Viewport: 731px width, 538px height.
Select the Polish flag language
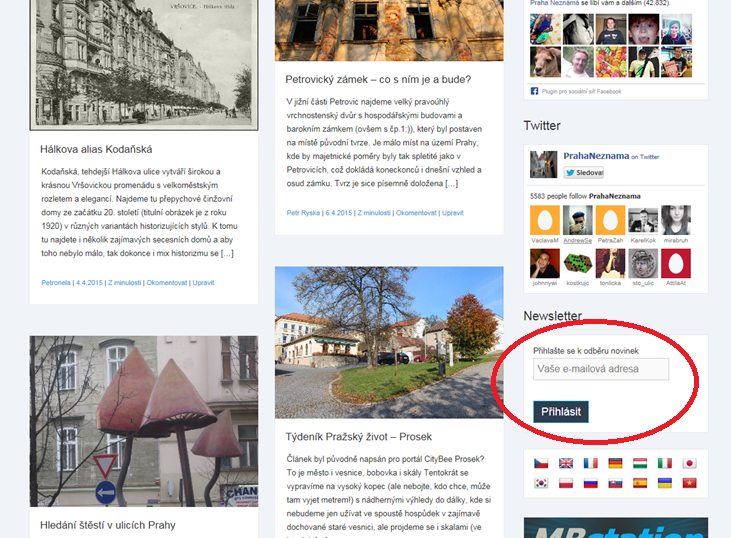coord(565,483)
